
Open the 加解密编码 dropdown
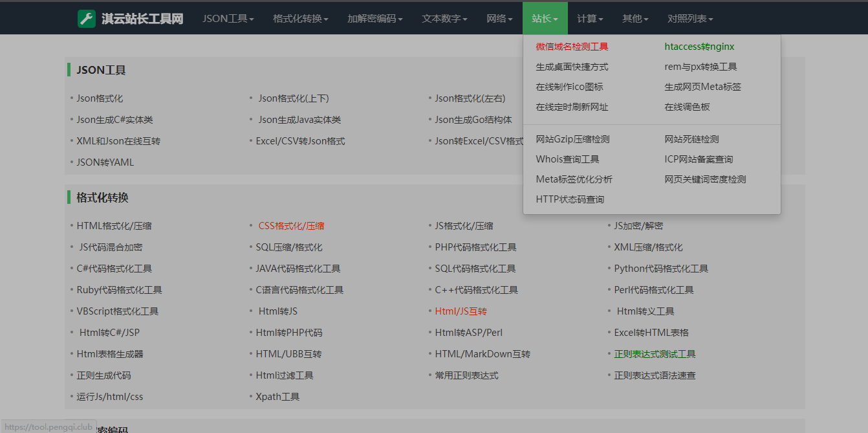[374, 19]
